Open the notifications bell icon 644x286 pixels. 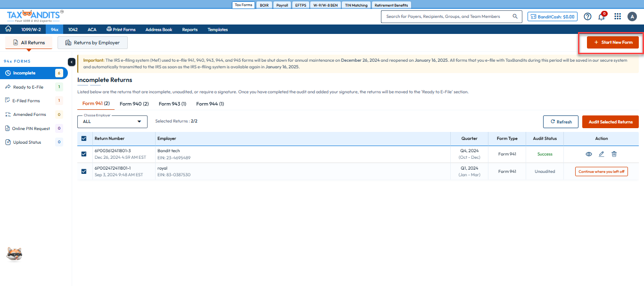click(x=602, y=16)
